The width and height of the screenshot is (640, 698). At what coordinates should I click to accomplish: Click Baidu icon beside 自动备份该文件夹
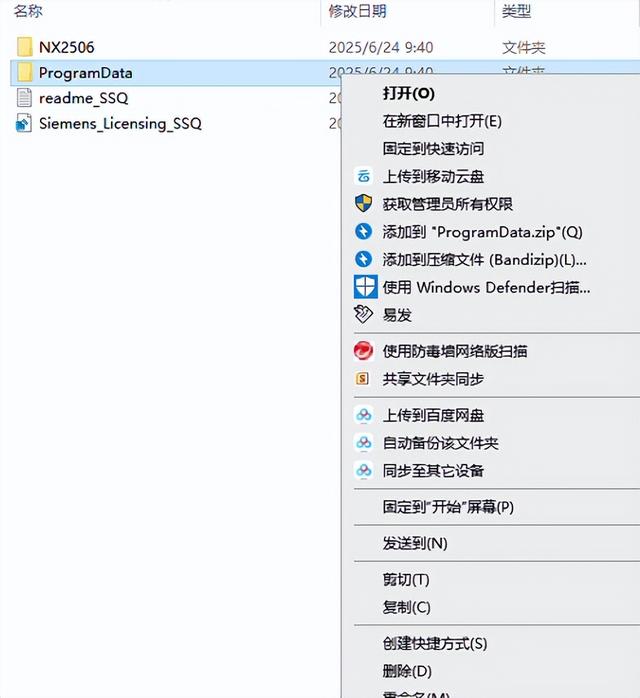[364, 442]
